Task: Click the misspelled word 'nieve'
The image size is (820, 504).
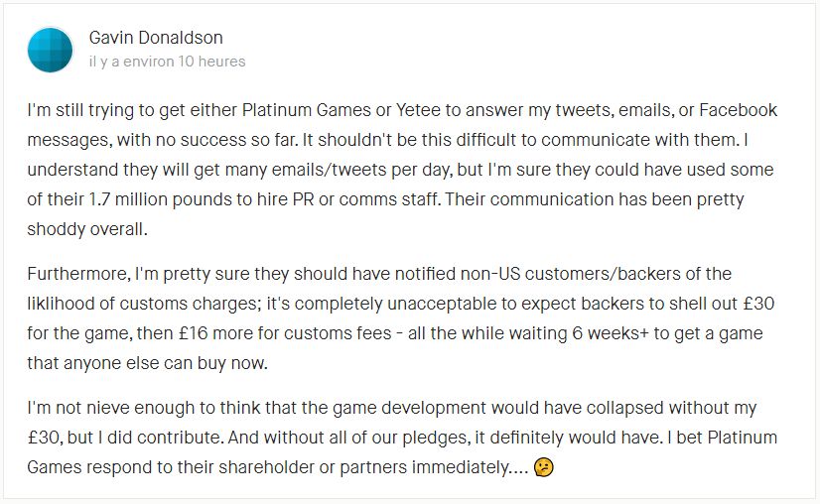Action: point(110,408)
